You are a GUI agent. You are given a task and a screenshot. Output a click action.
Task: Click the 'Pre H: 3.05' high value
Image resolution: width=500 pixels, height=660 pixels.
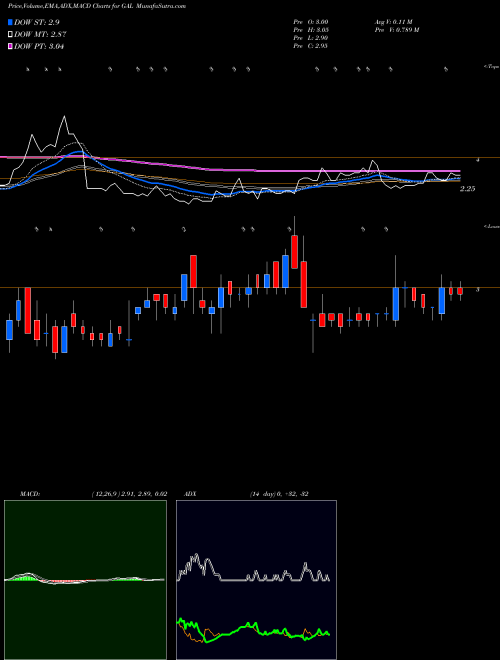coord(311,30)
